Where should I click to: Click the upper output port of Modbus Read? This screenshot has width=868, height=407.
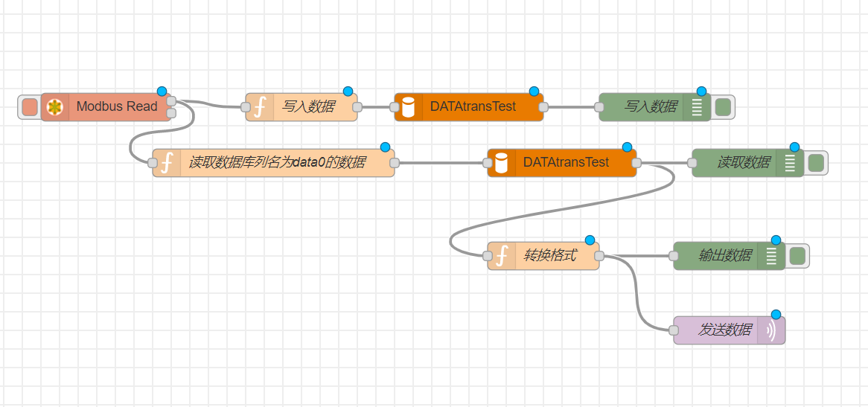pos(171,101)
